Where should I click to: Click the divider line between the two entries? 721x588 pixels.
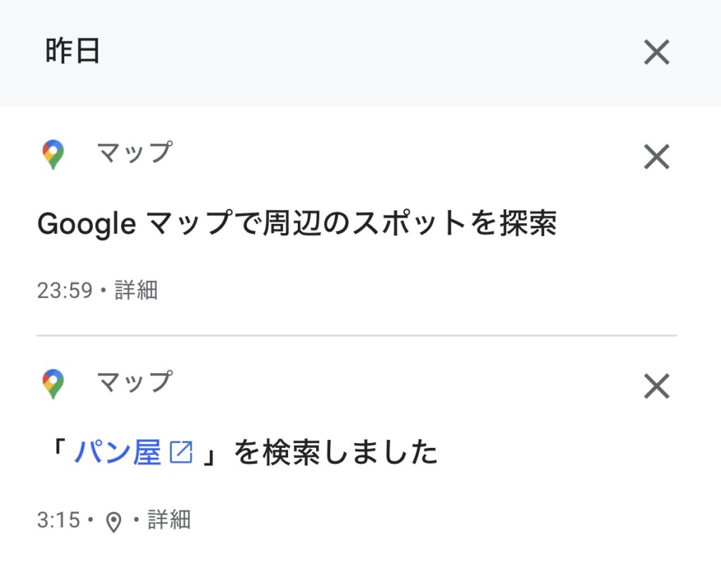tap(356, 335)
